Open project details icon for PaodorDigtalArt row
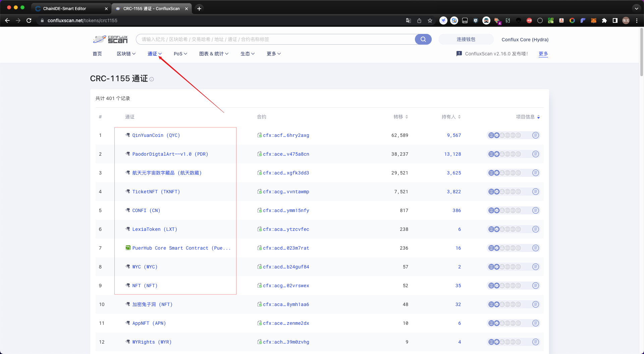The width and height of the screenshot is (644, 354). click(x=536, y=154)
